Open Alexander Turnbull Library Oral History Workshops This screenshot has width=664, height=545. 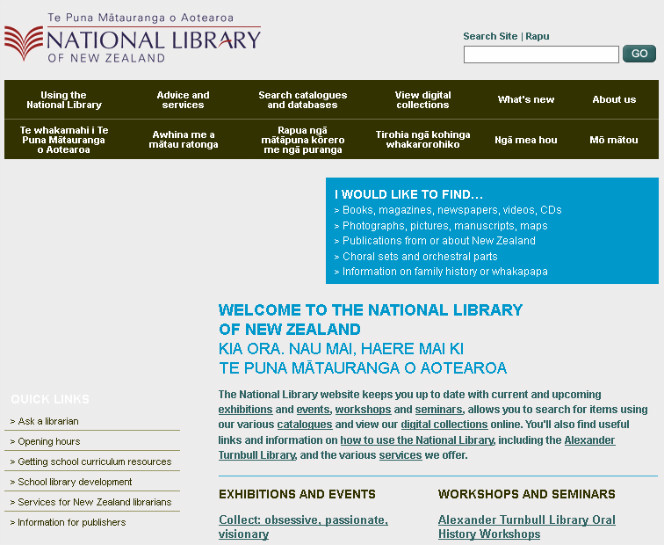(x=527, y=527)
